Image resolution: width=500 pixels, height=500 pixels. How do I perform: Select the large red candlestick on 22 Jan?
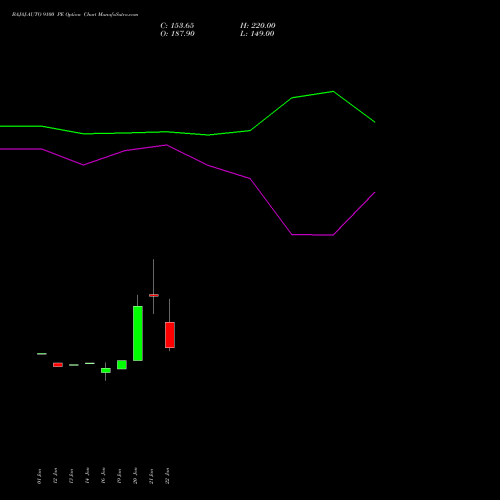click(x=170, y=335)
